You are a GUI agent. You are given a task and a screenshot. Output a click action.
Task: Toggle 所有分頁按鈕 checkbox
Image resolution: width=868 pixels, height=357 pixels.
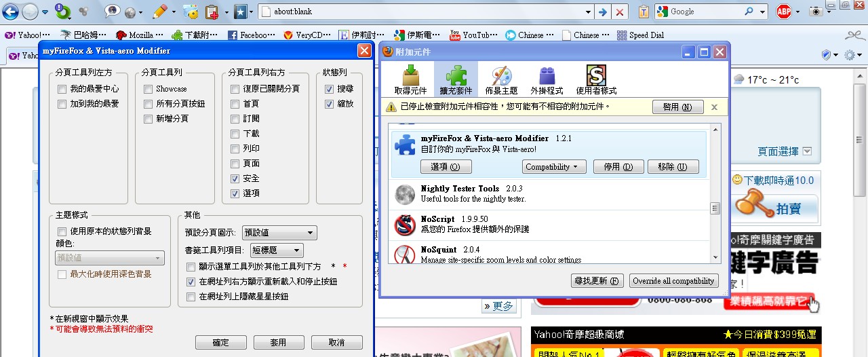tap(149, 104)
